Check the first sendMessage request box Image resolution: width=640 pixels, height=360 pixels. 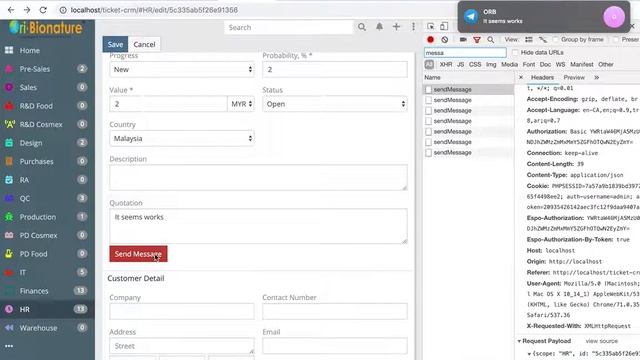point(428,89)
